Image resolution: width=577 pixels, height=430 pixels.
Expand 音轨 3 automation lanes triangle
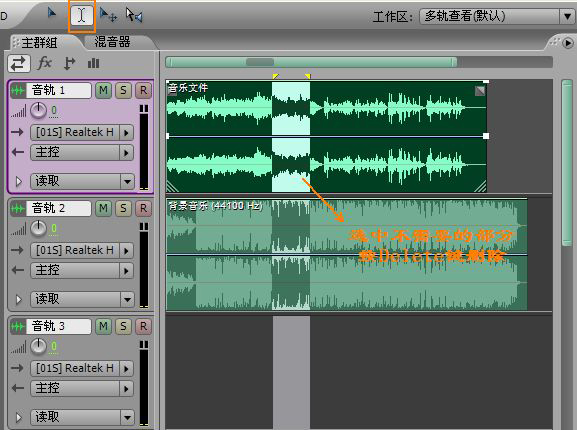click(x=18, y=417)
